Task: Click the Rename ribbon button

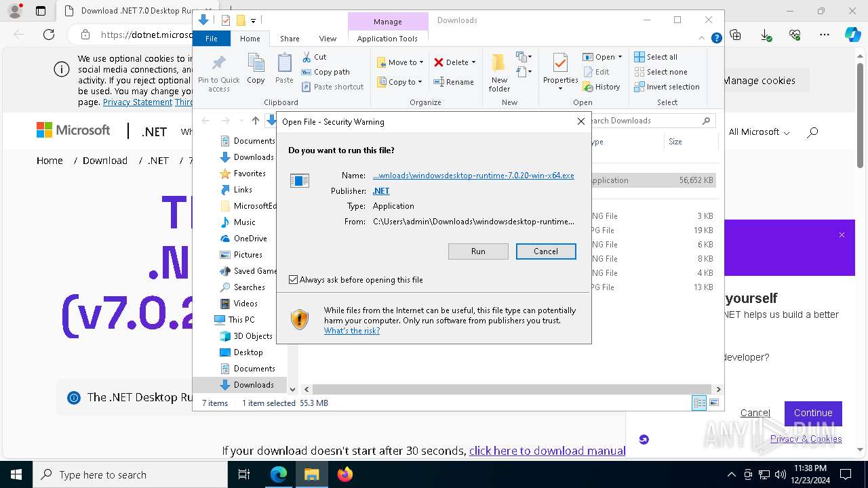Action: 454,82
